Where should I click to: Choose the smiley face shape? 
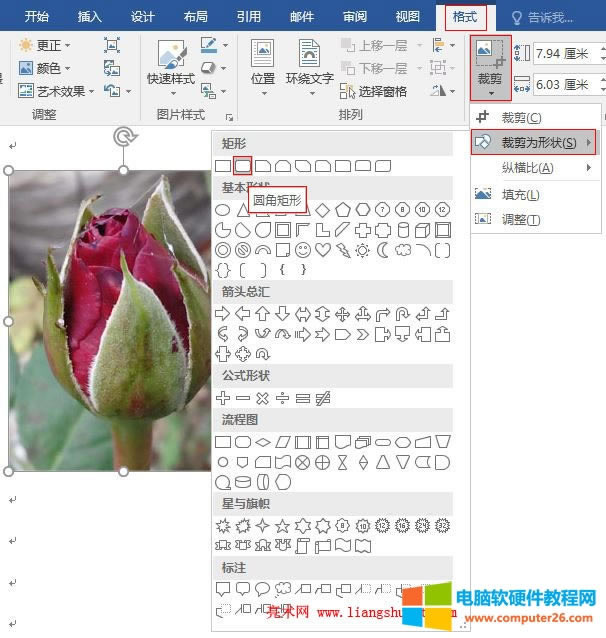pyautogui.click(x=303, y=250)
